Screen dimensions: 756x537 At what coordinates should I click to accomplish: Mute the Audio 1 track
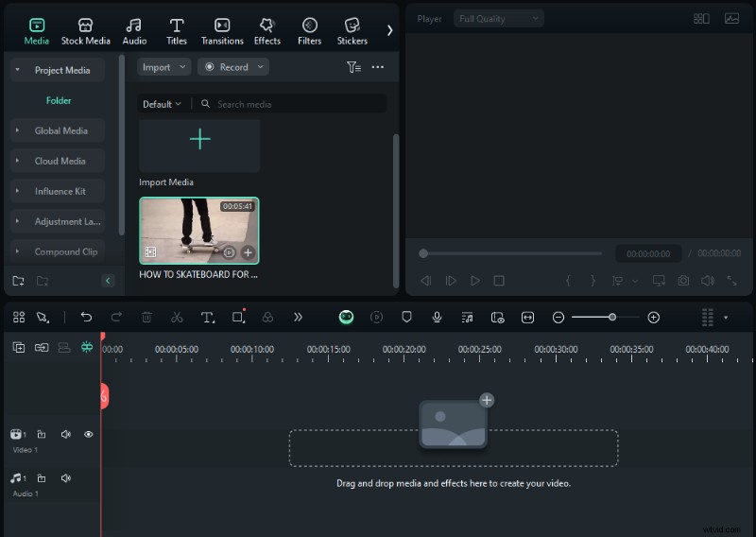coord(65,478)
